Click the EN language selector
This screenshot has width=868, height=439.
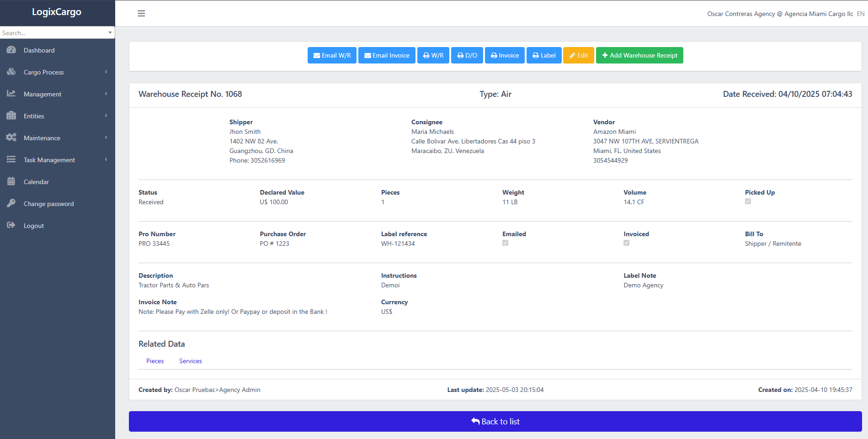[x=860, y=14]
